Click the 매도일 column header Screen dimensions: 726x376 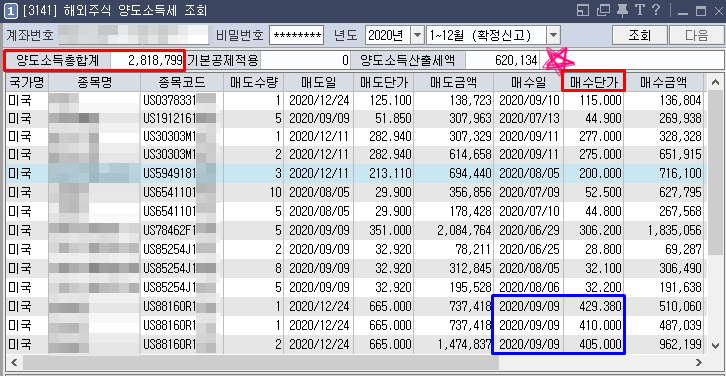[319, 83]
